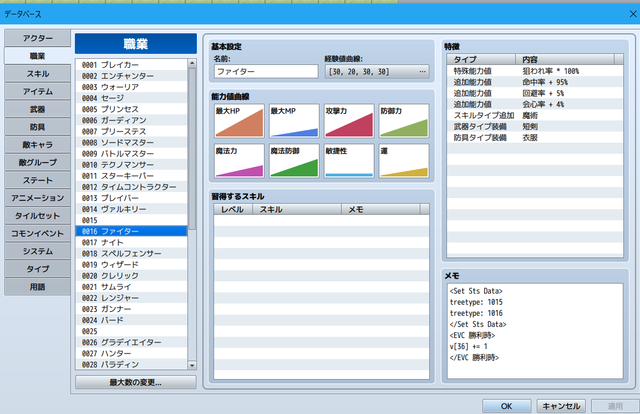Switch to the タイプ tab

coord(38,269)
